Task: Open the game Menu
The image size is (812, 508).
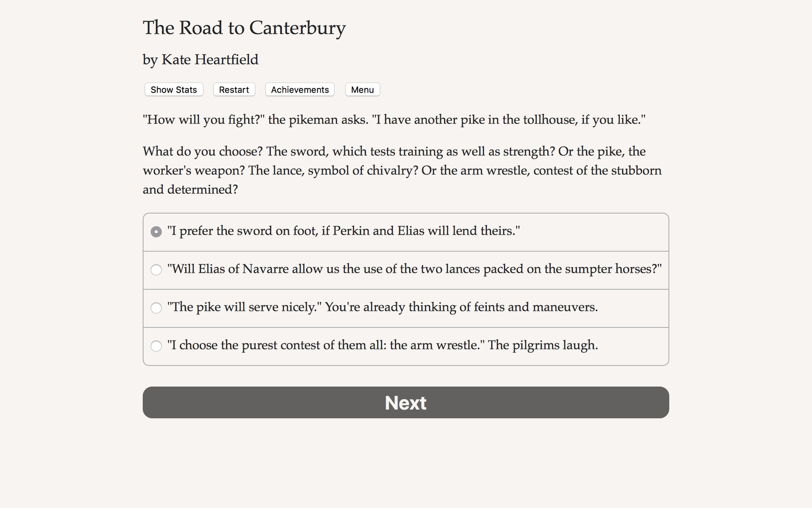Action: (362, 89)
